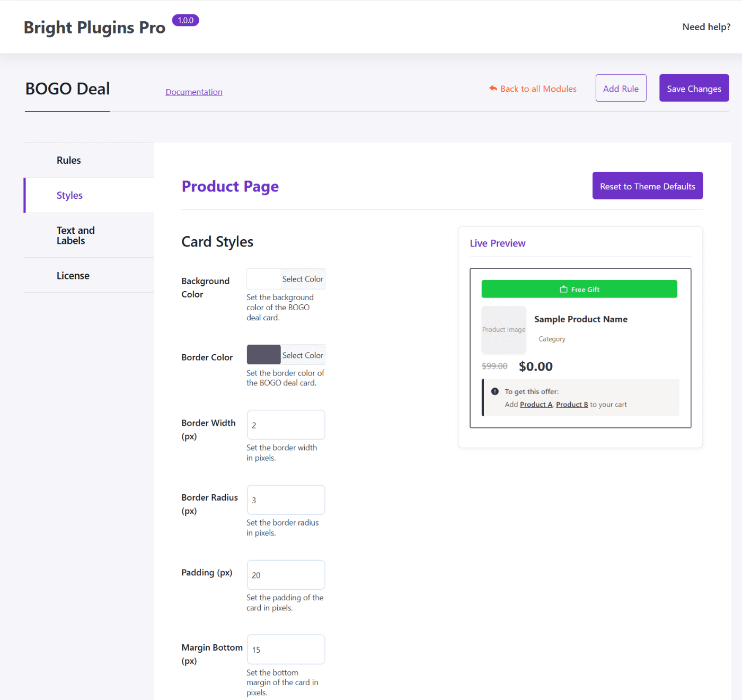This screenshot has height=700, width=742.
Task: Open the Product B link in Live Preview
Action: click(x=572, y=404)
